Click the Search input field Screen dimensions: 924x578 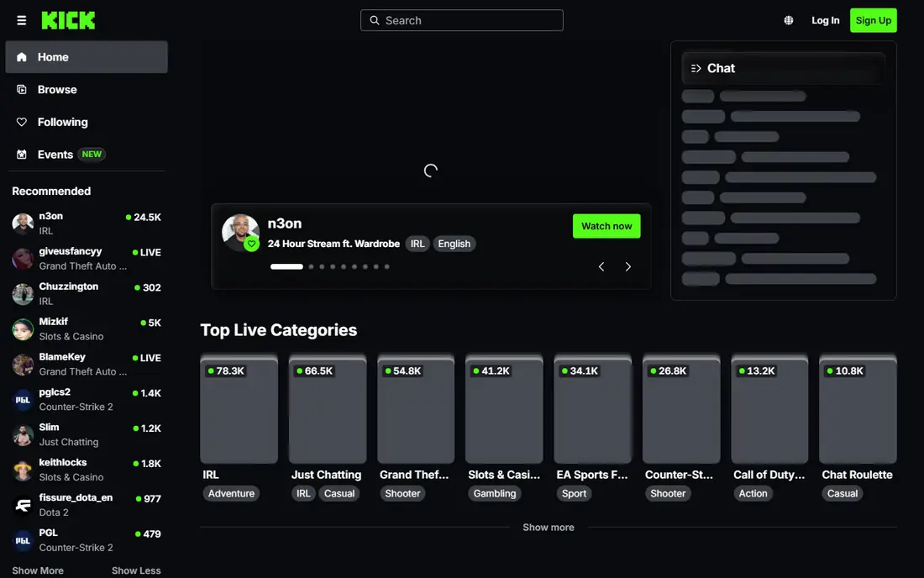461,21
